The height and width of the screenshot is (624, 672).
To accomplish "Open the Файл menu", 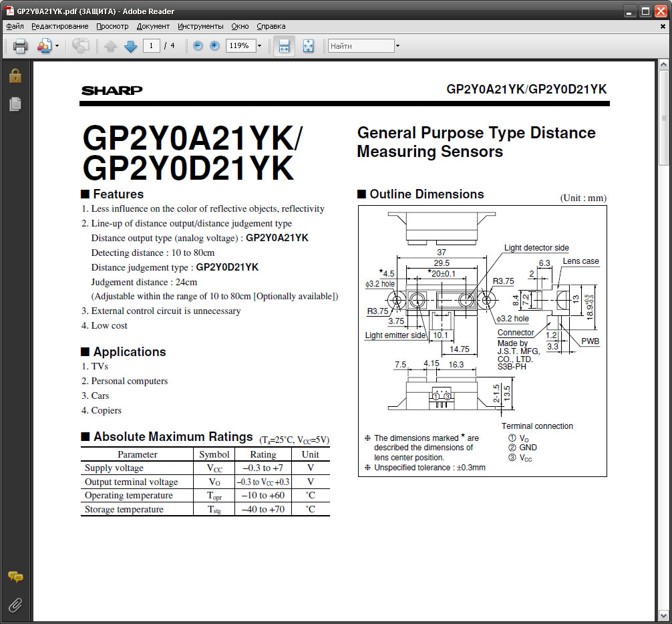I will (15, 26).
